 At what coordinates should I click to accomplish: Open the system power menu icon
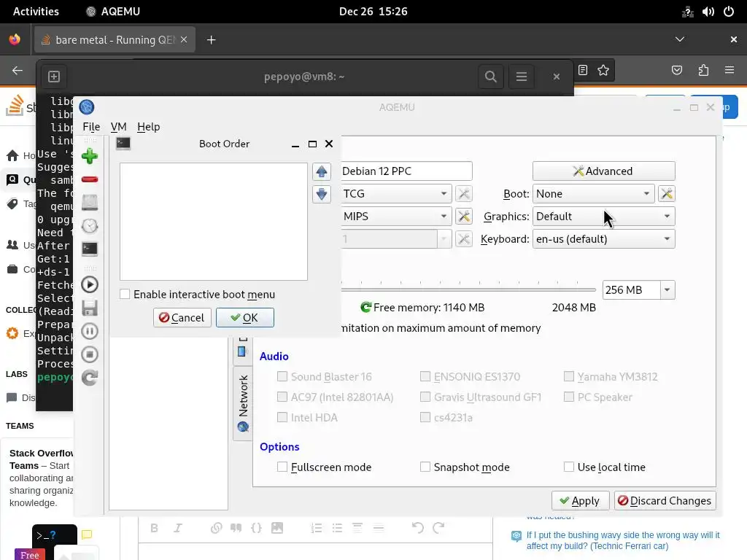point(729,12)
